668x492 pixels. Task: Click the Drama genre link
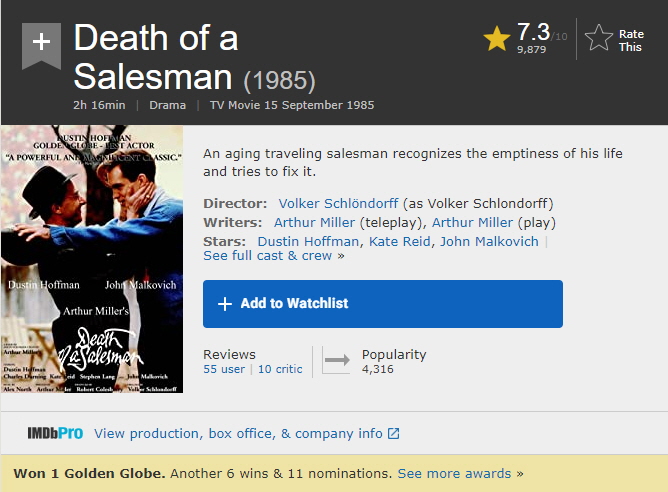point(168,105)
